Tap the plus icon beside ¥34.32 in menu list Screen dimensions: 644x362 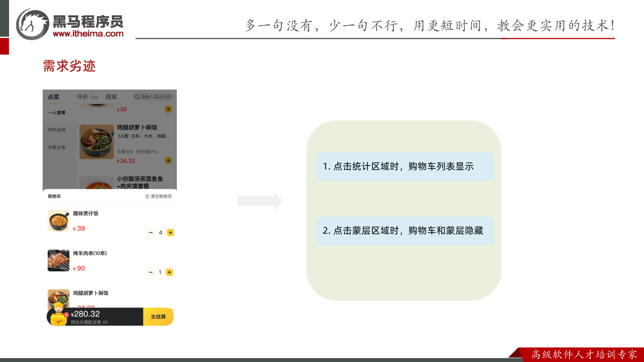pyautogui.click(x=168, y=160)
